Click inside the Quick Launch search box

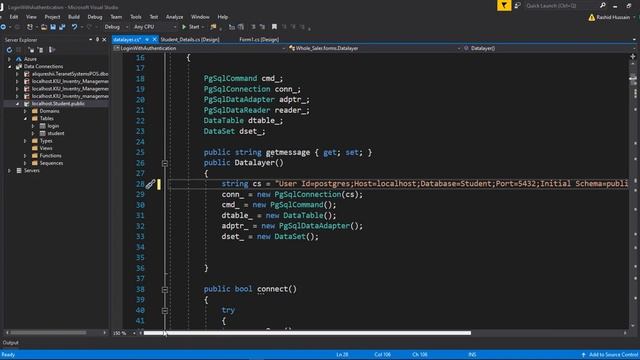pos(561,6)
